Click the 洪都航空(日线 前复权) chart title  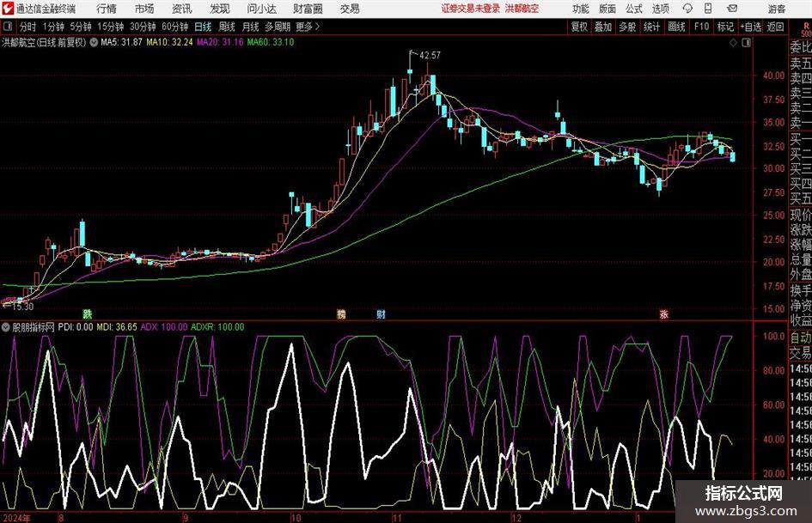click(x=44, y=42)
